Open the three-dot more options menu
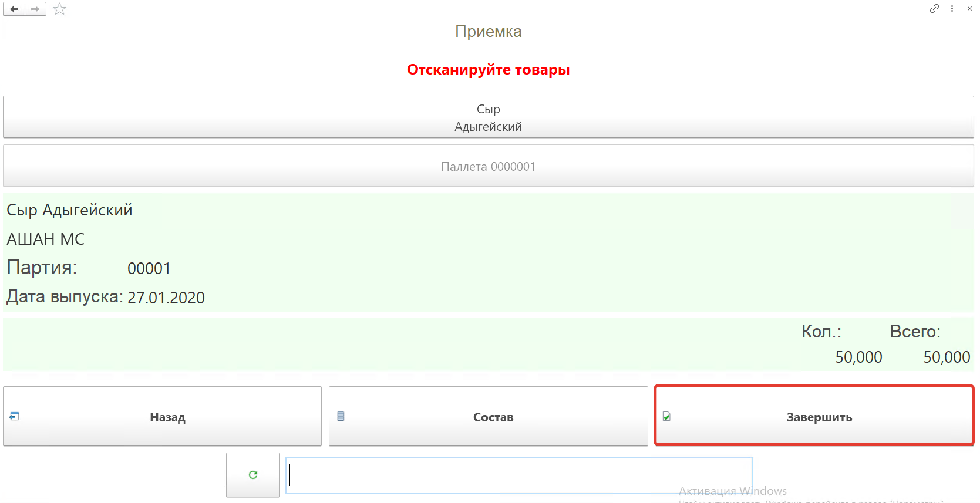This screenshot has width=980, height=503. click(x=952, y=8)
